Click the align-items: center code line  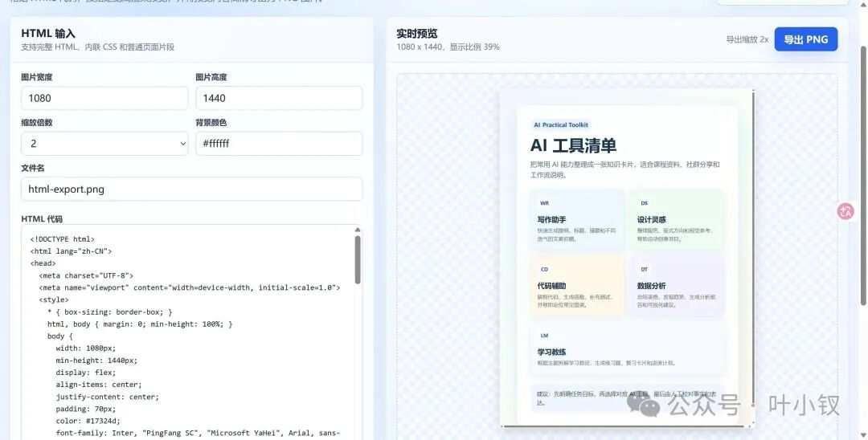(x=99, y=385)
